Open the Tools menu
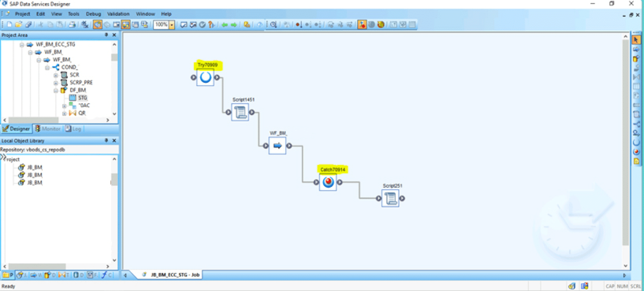This screenshot has width=644, height=291. click(74, 14)
